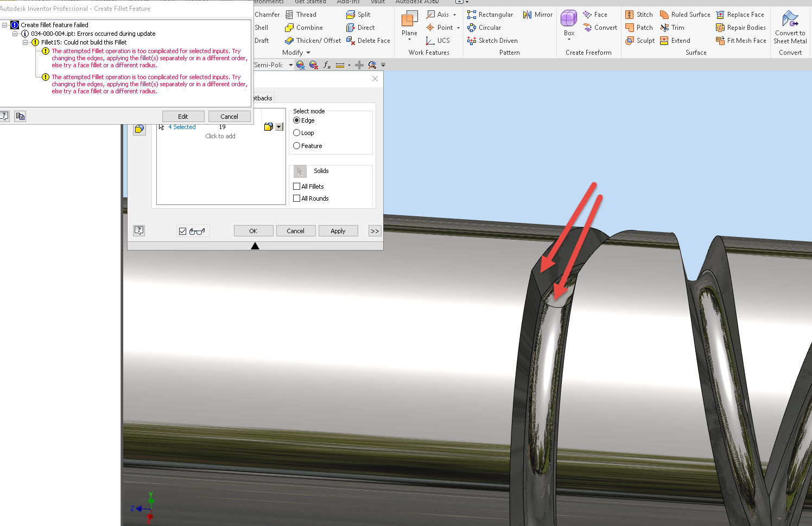Click Cancel in the error dialog
The image size is (812, 526).
click(x=230, y=117)
